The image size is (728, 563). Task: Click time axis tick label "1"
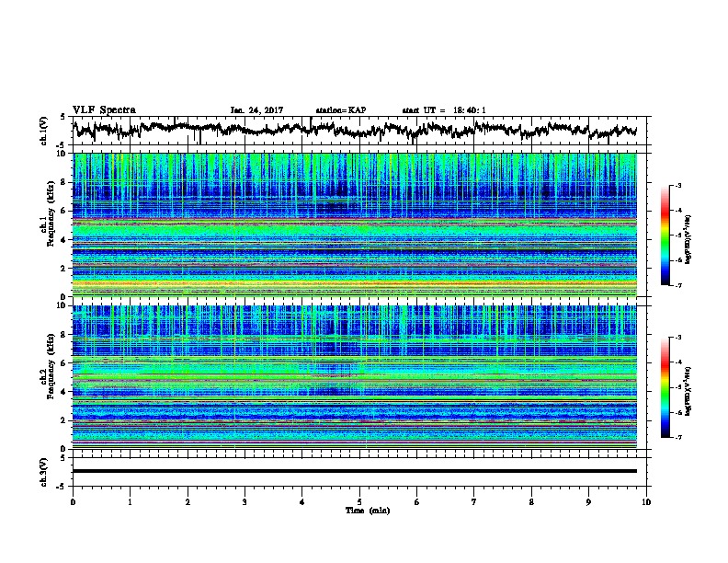click(130, 502)
